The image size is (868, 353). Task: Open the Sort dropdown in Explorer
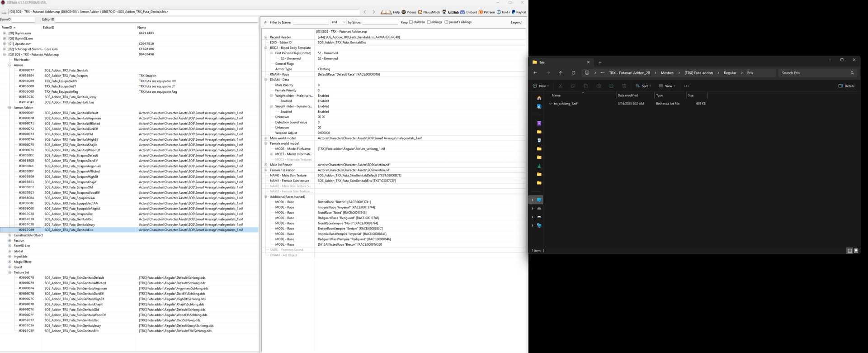pyautogui.click(x=644, y=86)
